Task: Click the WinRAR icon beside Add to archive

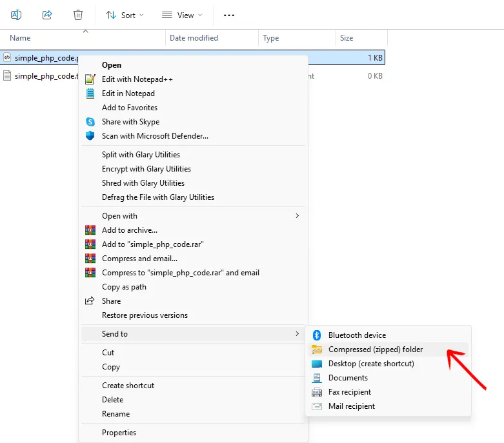Action: click(90, 230)
